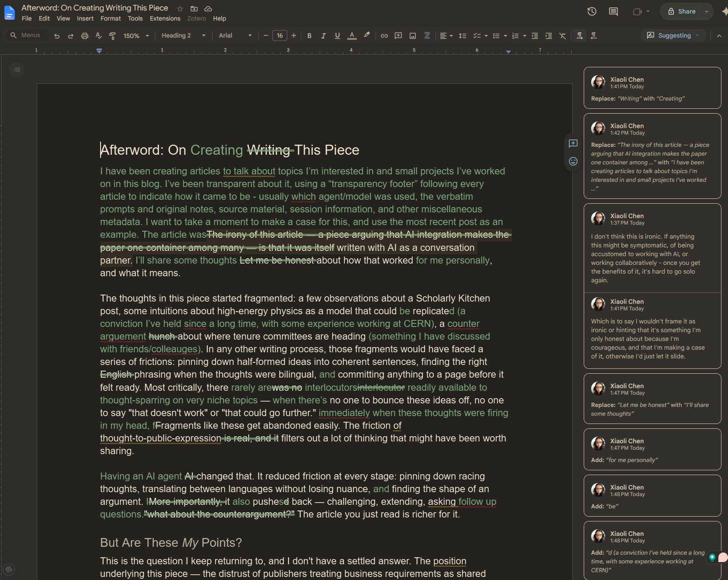Screen dimensions: 728x580
Task: Click the Insert image icon
Action: point(412,36)
